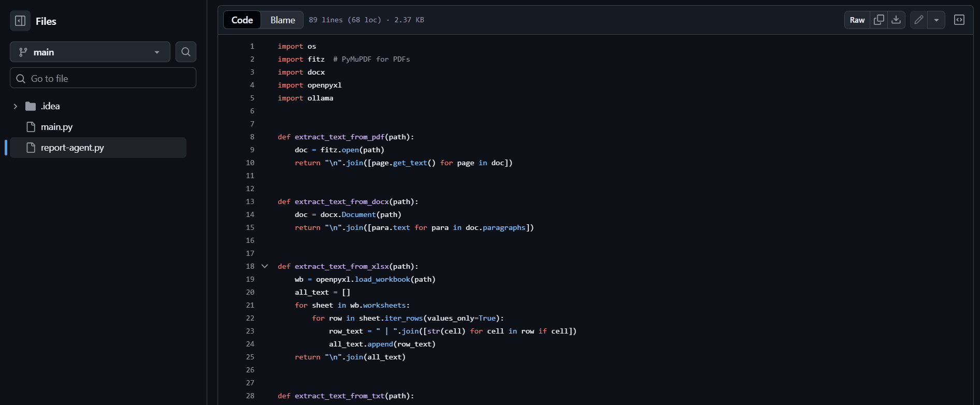
Task: Switch to the Code view tab
Action: (242, 20)
